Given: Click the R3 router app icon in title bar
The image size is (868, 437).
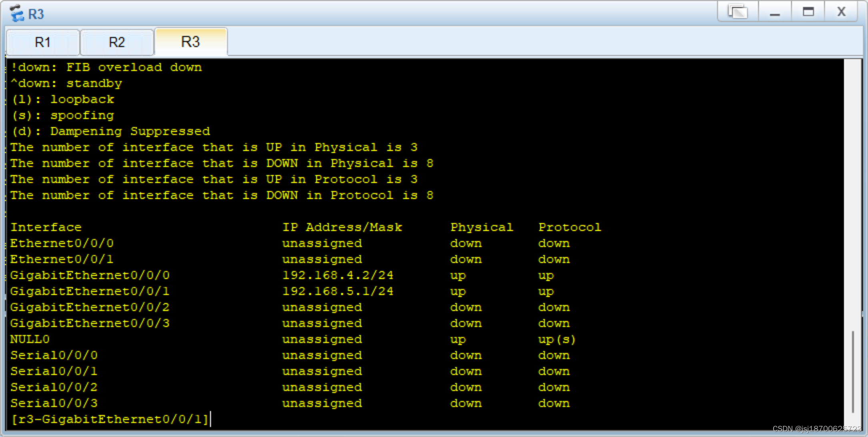Looking at the screenshot, I should pyautogui.click(x=17, y=13).
